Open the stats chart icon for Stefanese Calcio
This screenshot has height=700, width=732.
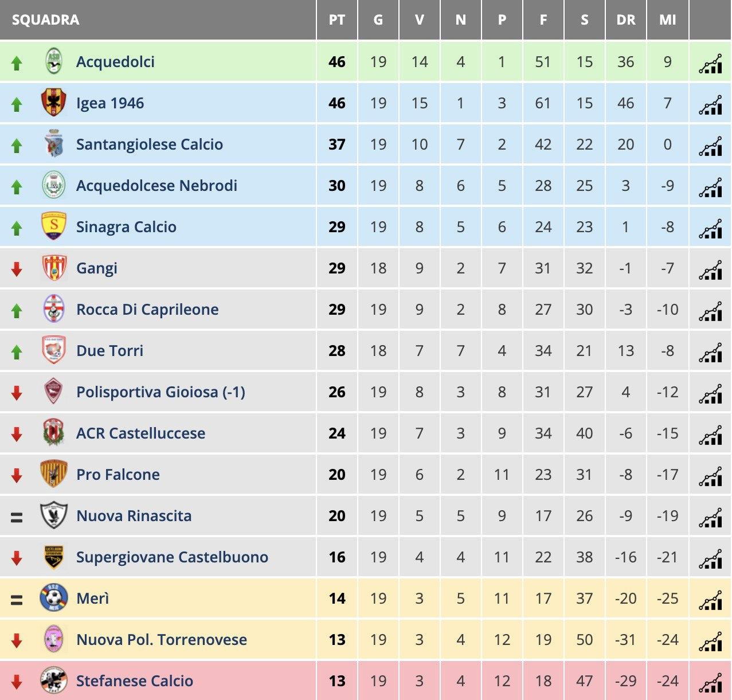click(710, 683)
